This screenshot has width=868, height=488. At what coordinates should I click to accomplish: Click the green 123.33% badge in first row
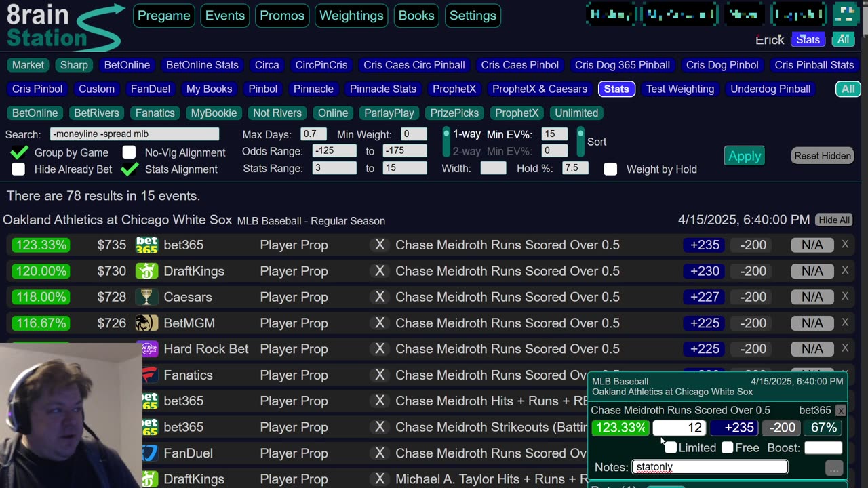click(41, 245)
